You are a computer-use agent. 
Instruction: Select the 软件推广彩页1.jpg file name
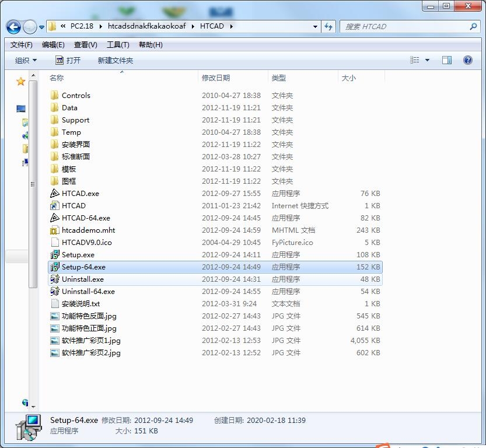[x=91, y=341]
